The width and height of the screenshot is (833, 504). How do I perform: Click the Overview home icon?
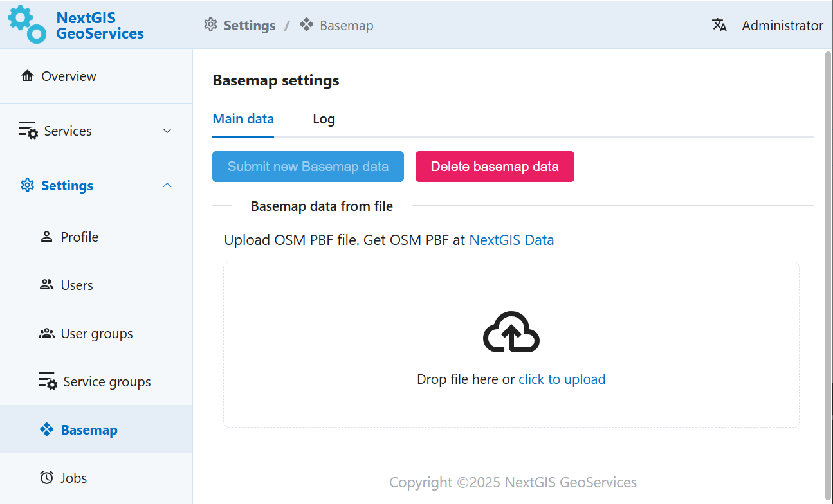click(x=27, y=76)
